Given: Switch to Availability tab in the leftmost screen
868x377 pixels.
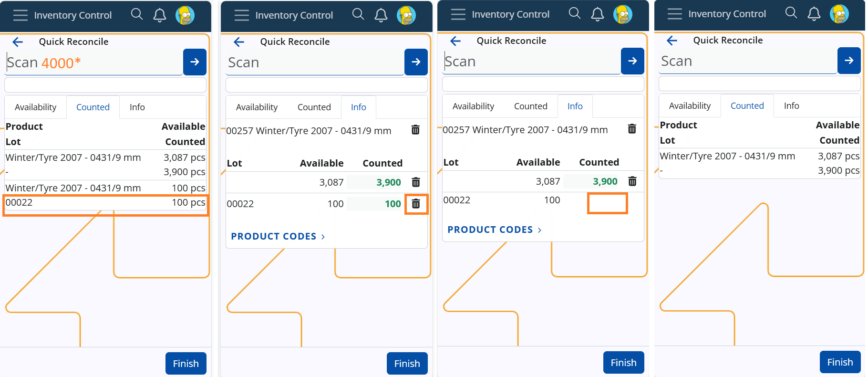Looking at the screenshot, I should (35, 107).
